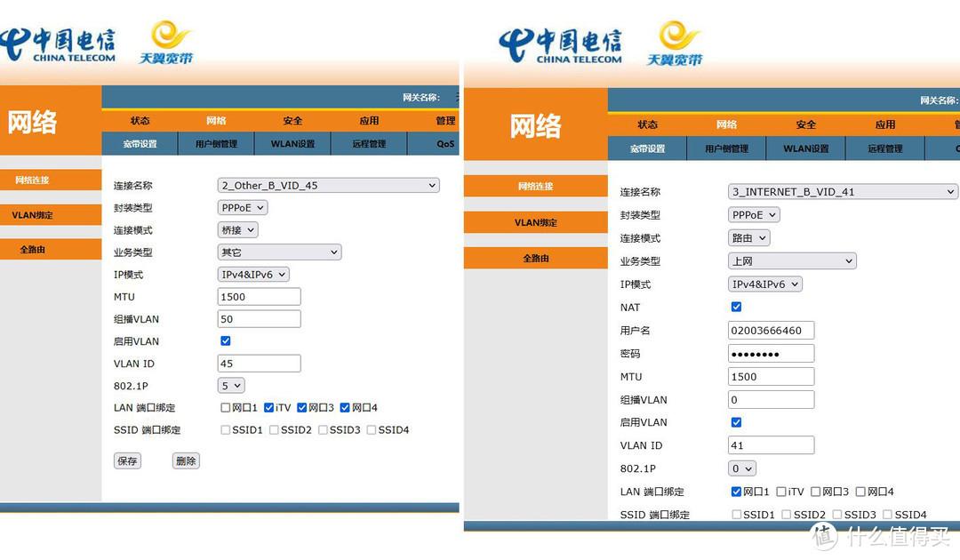Toggle the 启用VLAN checkbox on the left form
960x560 pixels.
225,340
